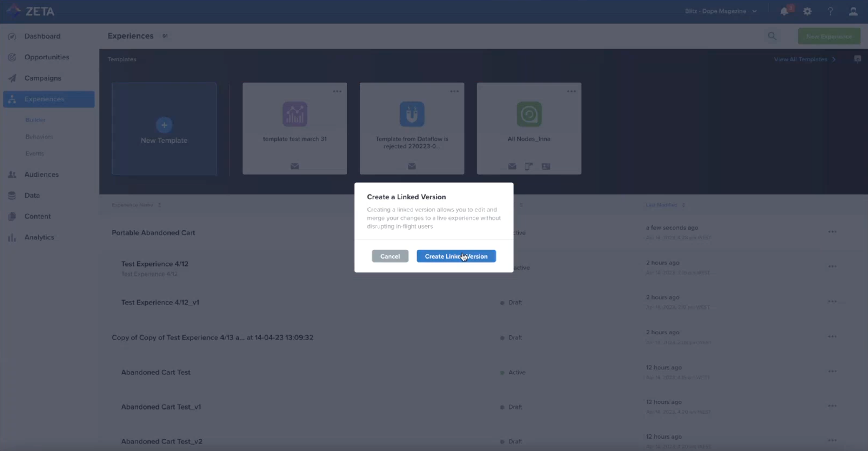Select the blue magnet Dataflow template icon
Viewport: 868px width, 451px height.
click(x=412, y=114)
